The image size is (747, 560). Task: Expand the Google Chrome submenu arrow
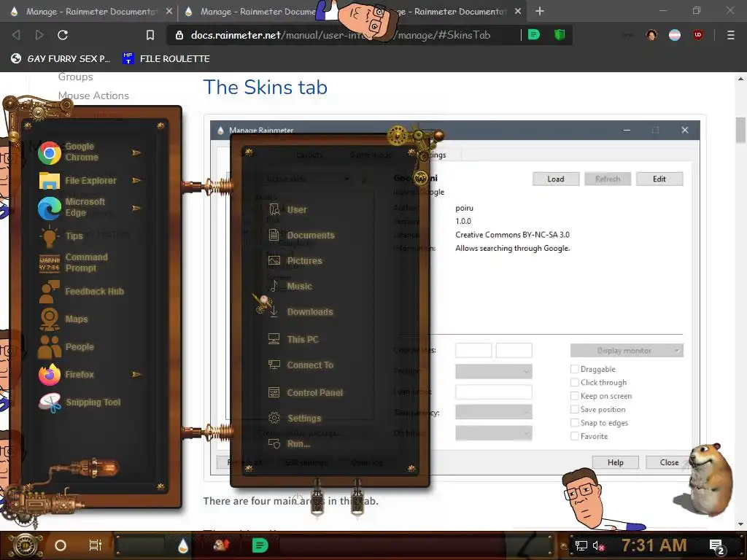136,153
